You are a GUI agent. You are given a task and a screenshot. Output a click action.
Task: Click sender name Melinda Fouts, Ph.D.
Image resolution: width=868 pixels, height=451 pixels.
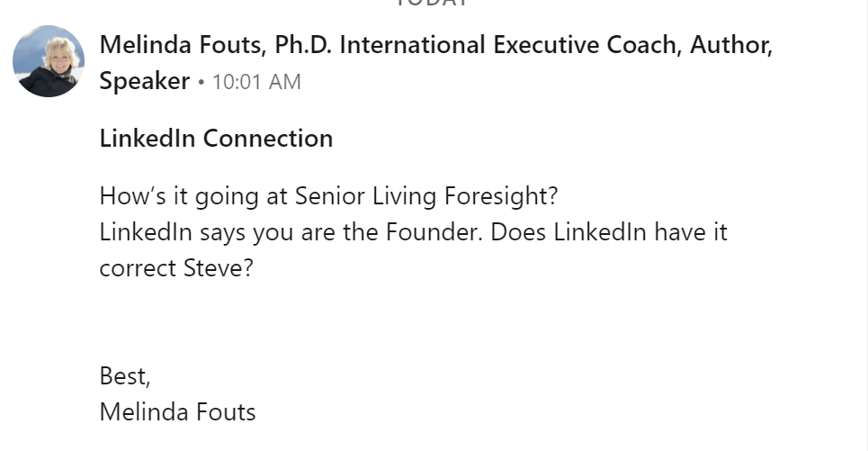point(215,45)
